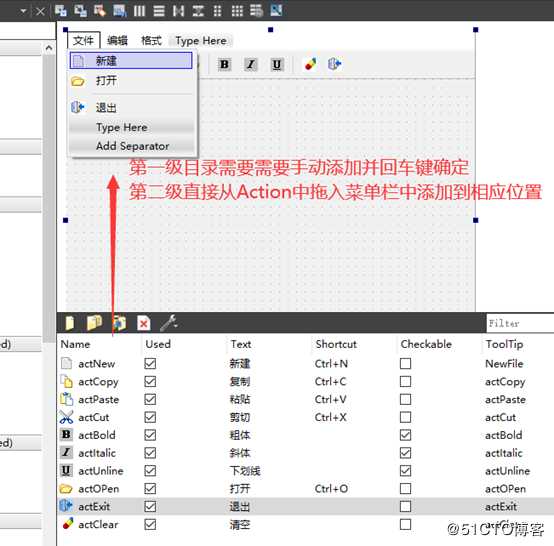Select 打开 in the dropdown menu
Image resolution: width=554 pixels, height=546 pixels.
pos(131,81)
